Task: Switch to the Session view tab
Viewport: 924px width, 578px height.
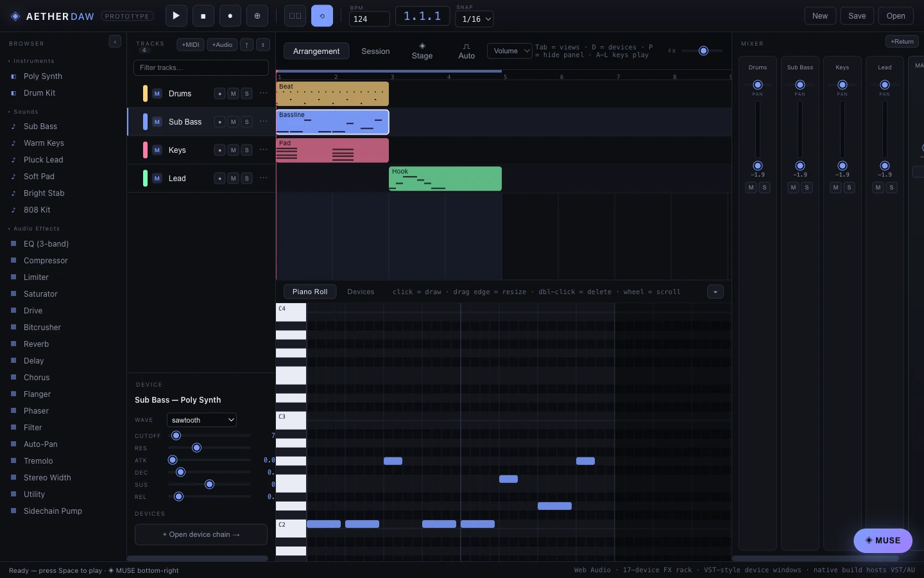Action: click(x=375, y=51)
